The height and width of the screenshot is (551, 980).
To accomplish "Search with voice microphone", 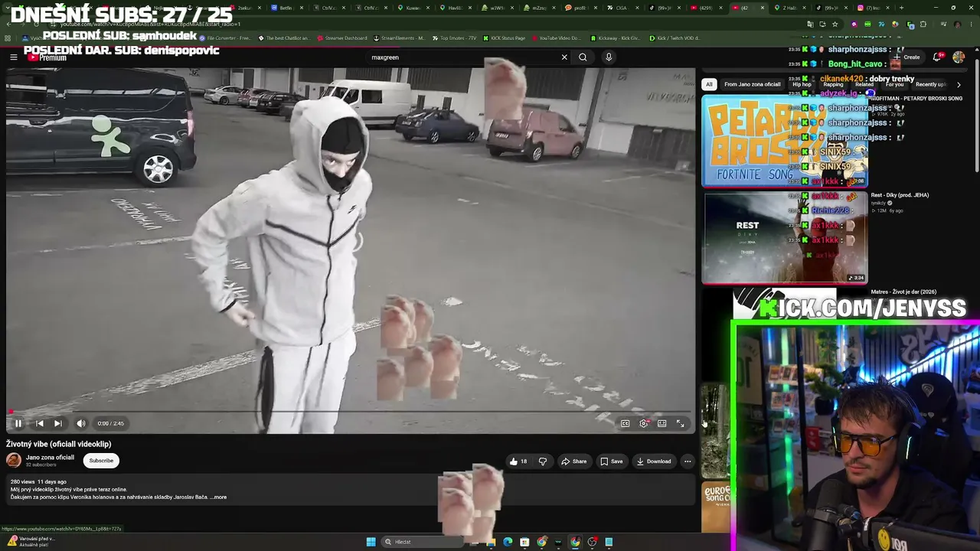I will pyautogui.click(x=609, y=57).
